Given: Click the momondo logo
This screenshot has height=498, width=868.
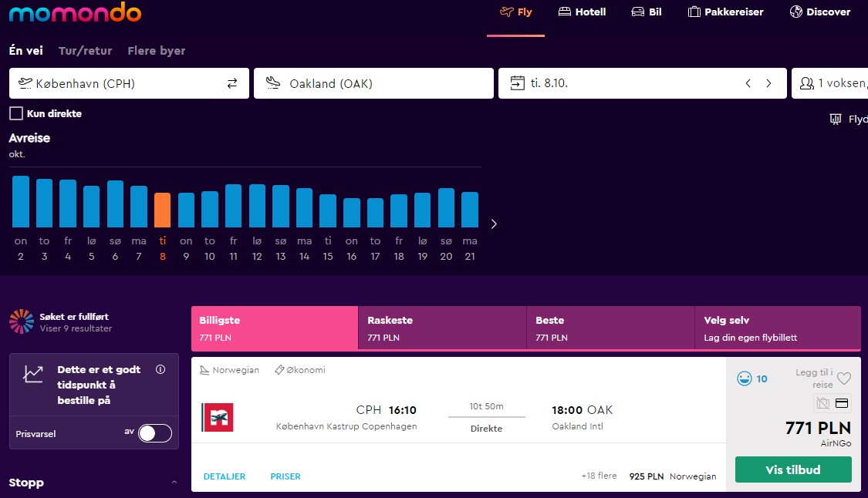Looking at the screenshot, I should (x=76, y=12).
